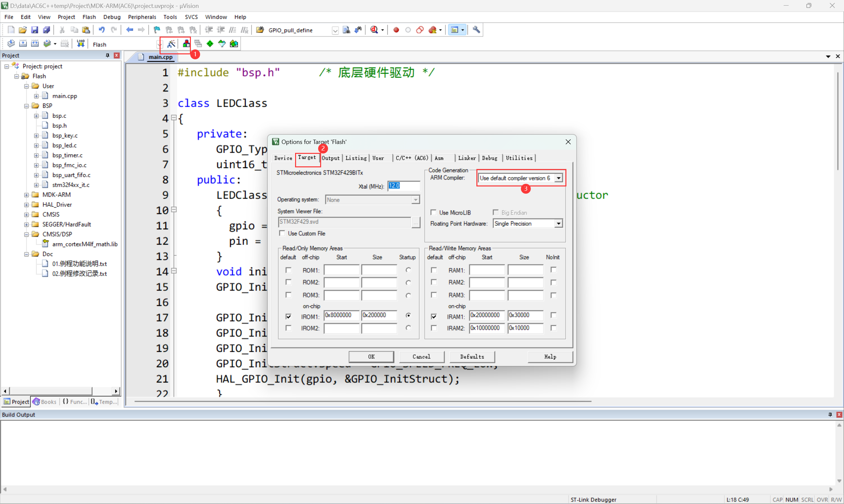Image resolution: width=844 pixels, height=504 pixels.
Task: Open Floating Point Hardware dropdown
Action: [558, 223]
